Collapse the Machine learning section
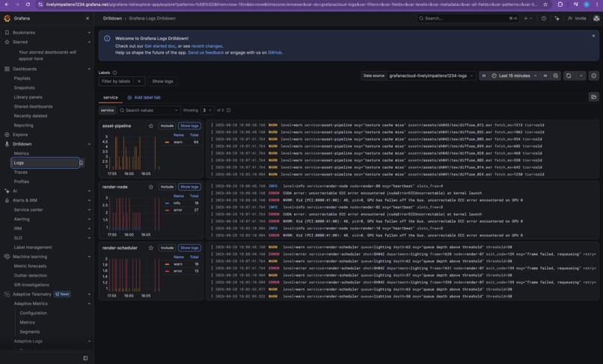The height and width of the screenshot is (364, 603). click(x=89, y=257)
